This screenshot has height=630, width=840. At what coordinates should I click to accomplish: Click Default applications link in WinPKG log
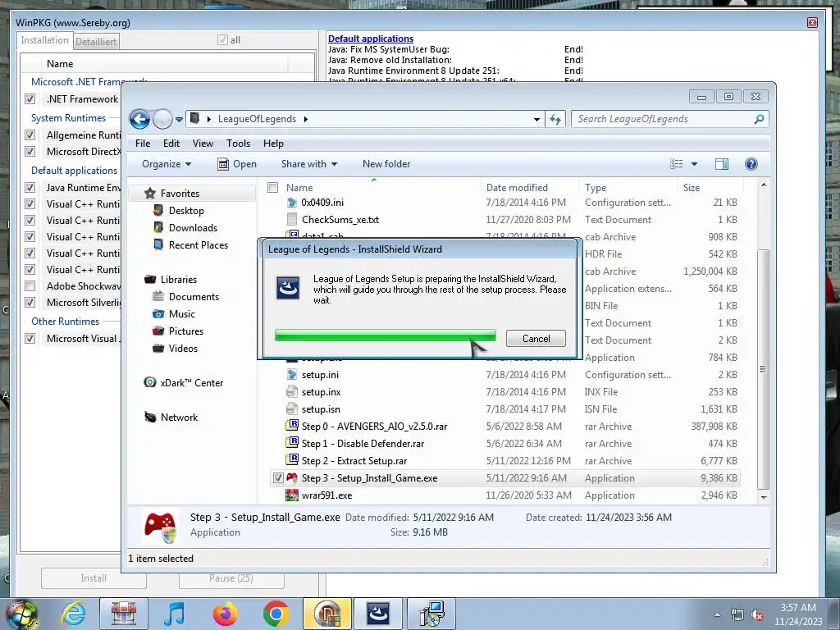(370, 39)
